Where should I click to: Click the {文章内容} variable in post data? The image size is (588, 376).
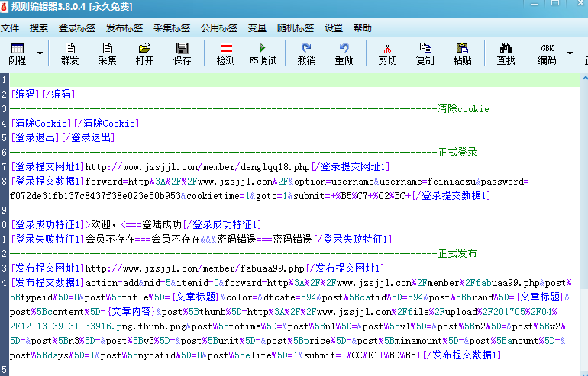click(131, 312)
